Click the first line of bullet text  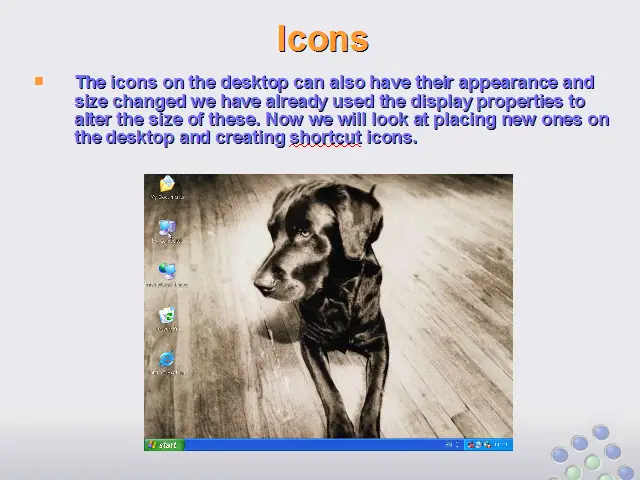click(334, 83)
